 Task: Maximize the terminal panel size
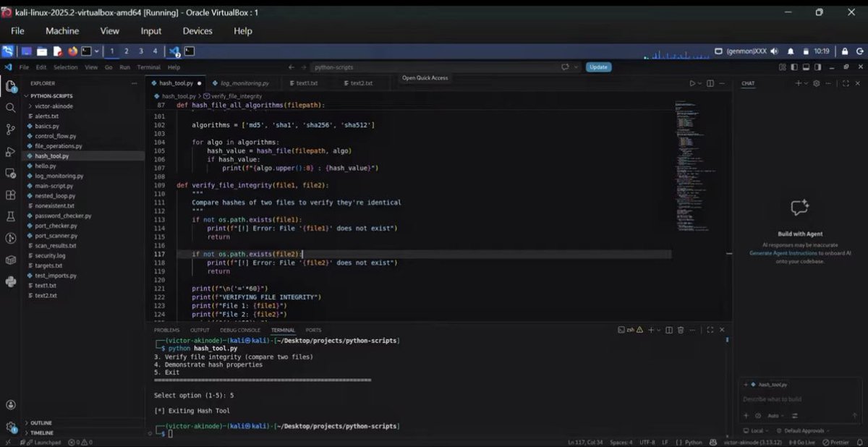coord(711,330)
